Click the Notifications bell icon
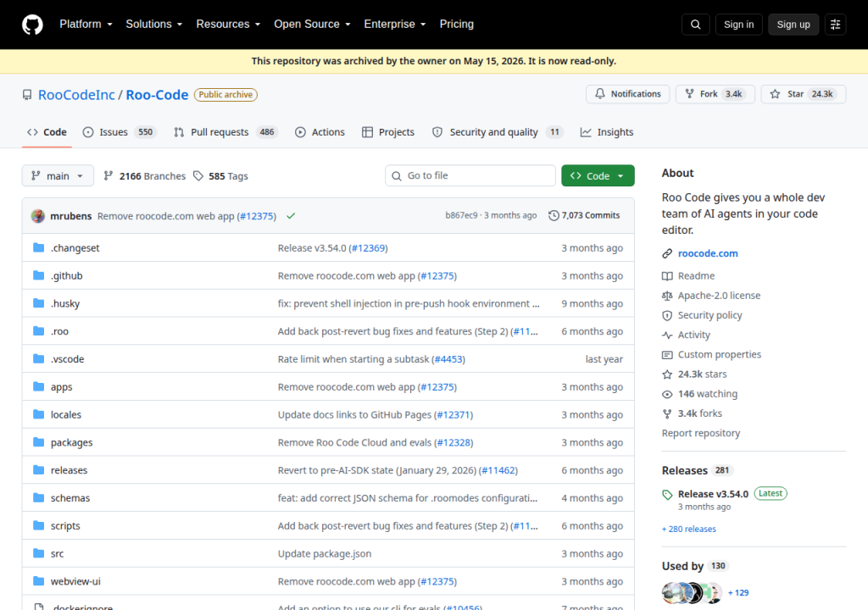Viewport: 868px width, 610px height. pos(600,93)
